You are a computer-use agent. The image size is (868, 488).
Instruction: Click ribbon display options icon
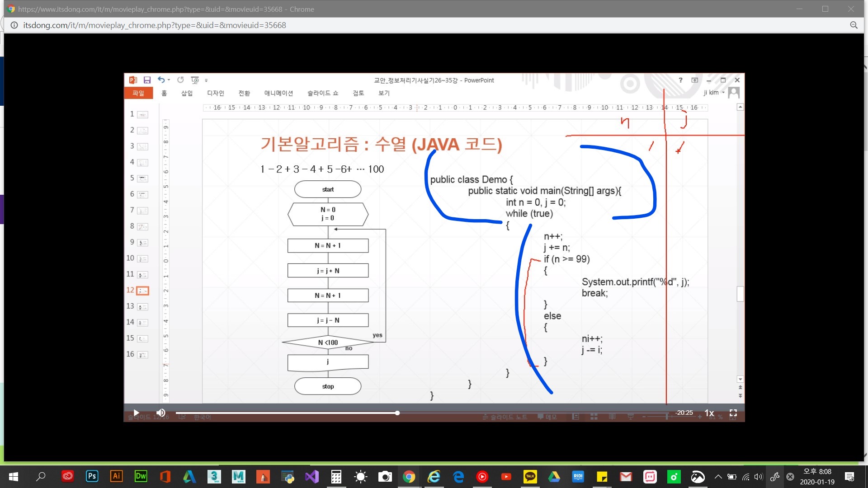pos(695,80)
